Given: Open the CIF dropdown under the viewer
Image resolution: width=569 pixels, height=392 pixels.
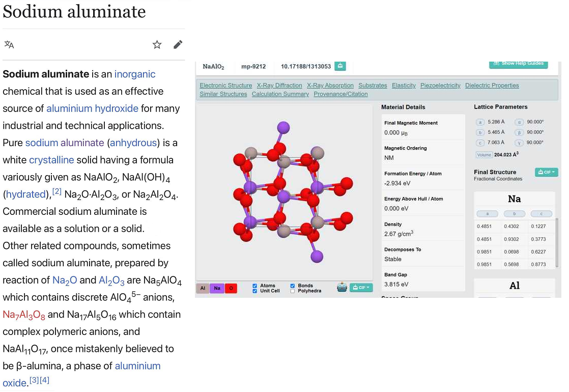Looking at the screenshot, I should [361, 288].
